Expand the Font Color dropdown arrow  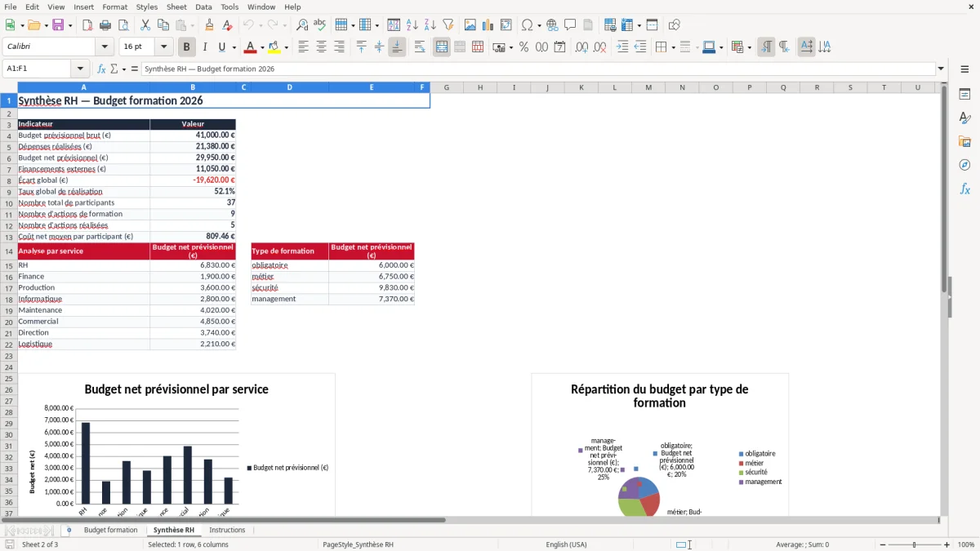tap(263, 47)
